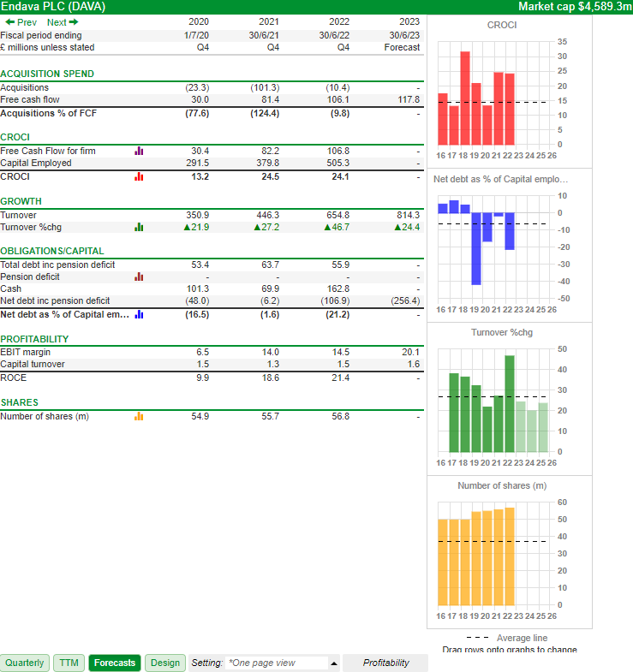633x672 pixels.
Task: Go to next page via Next link
Action: (63, 22)
